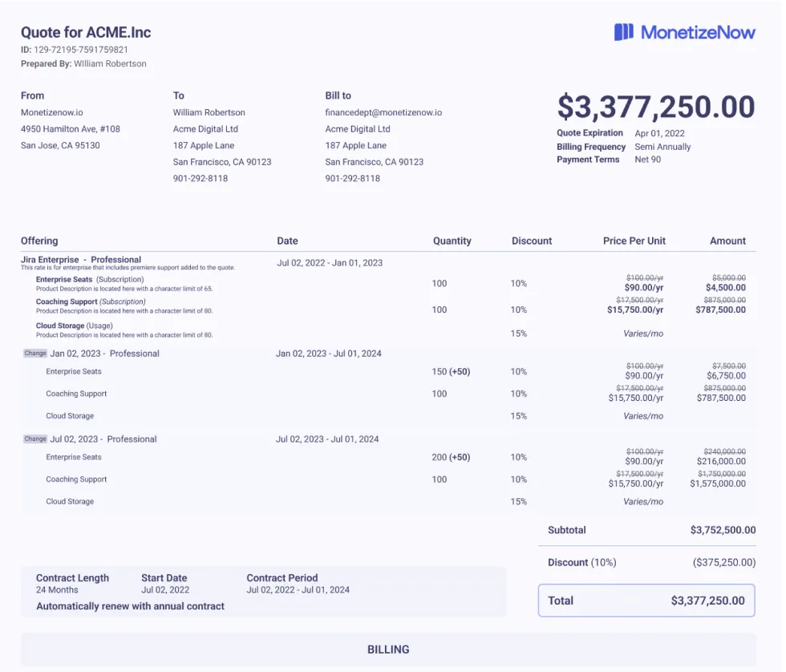
Task: Click 'Prepared By: William Robertson' line
Action: point(83,63)
